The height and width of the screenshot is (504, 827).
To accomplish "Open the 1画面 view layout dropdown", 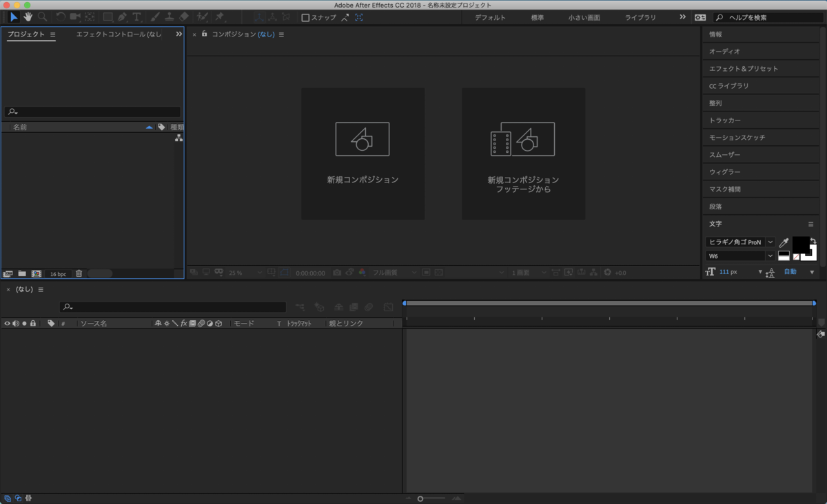I will pyautogui.click(x=529, y=273).
